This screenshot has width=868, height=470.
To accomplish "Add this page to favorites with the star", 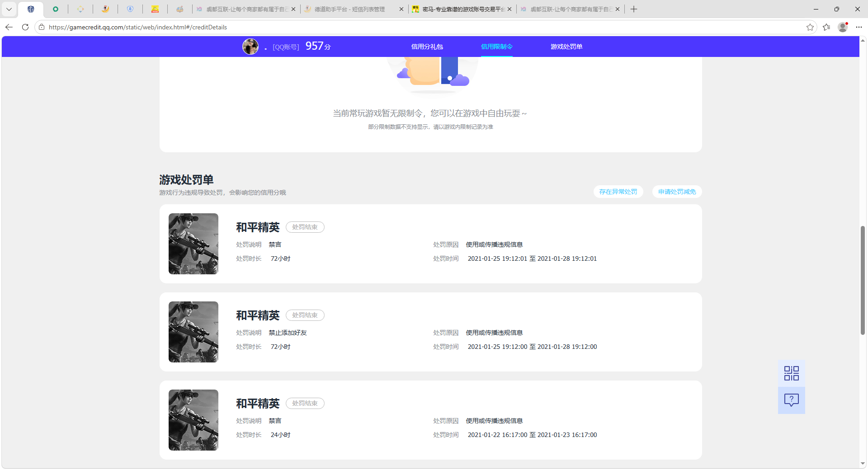I will coord(810,27).
